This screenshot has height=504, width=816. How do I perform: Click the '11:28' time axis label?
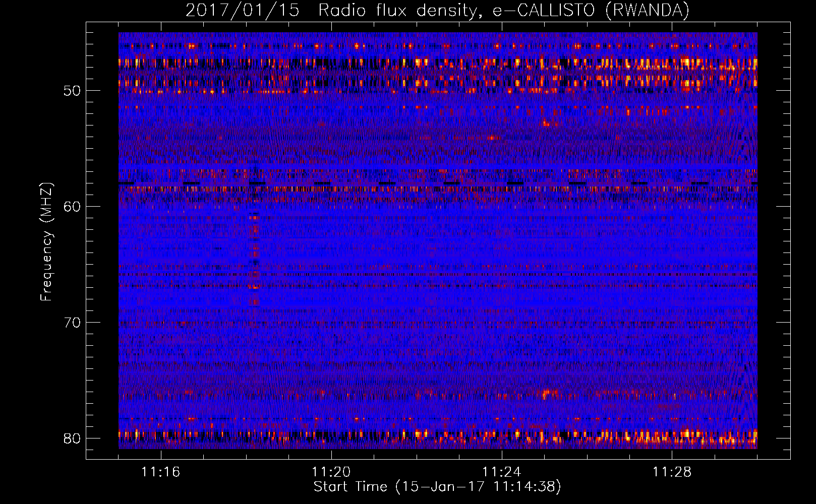pos(672,472)
